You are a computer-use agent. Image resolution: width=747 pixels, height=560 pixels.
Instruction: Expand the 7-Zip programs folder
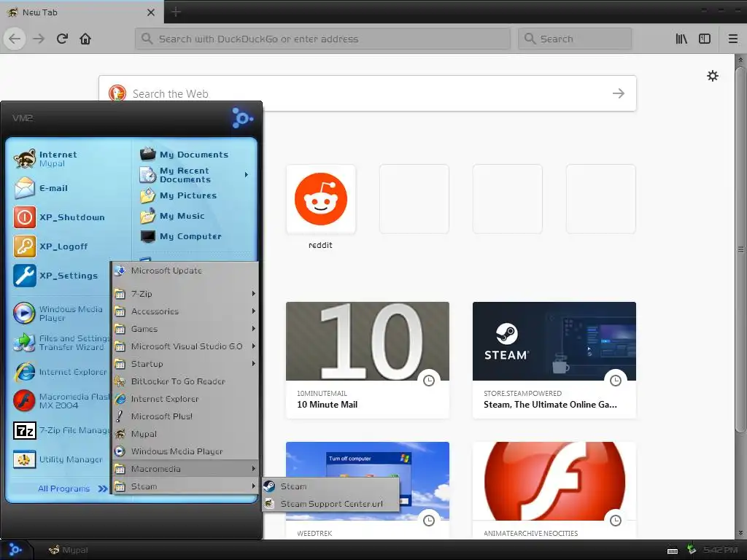(186, 294)
